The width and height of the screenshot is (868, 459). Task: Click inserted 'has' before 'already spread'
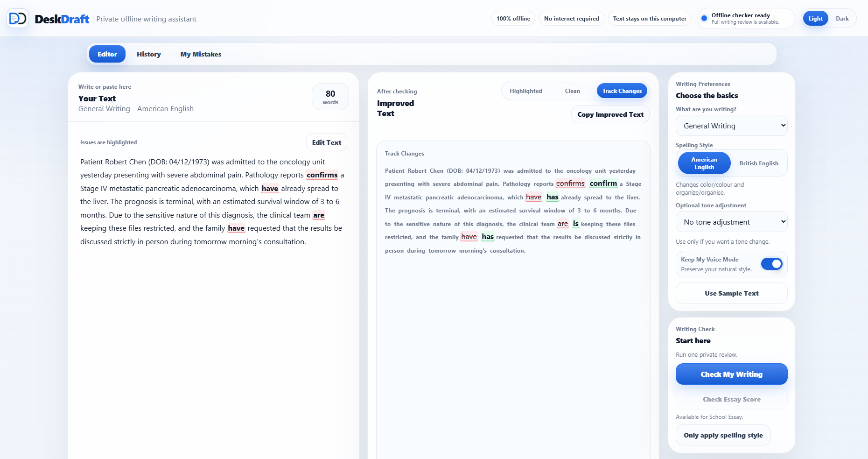tap(553, 197)
